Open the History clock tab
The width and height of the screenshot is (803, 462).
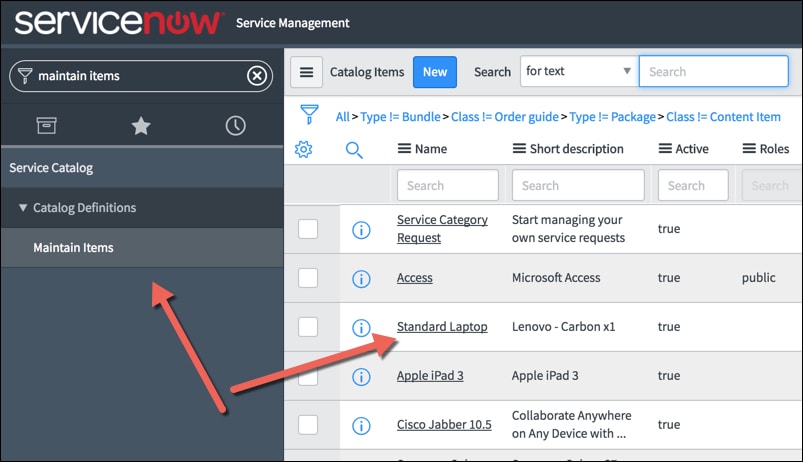(236, 125)
